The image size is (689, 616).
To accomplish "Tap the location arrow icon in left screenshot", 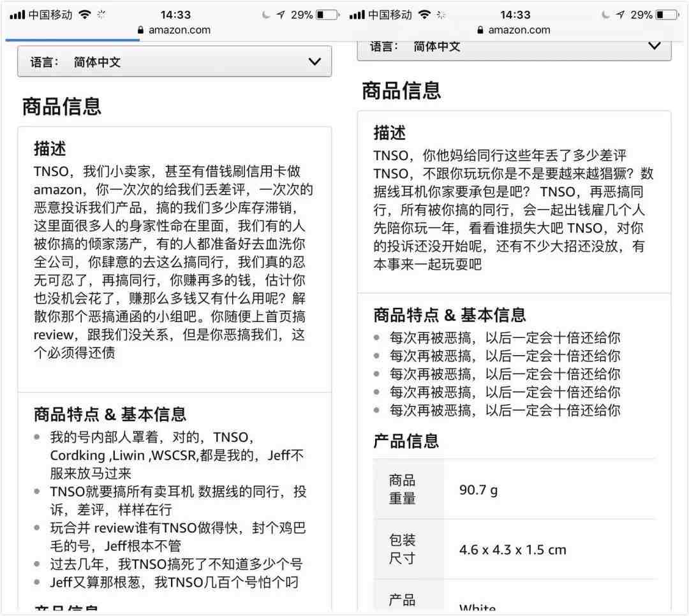I will [280, 15].
